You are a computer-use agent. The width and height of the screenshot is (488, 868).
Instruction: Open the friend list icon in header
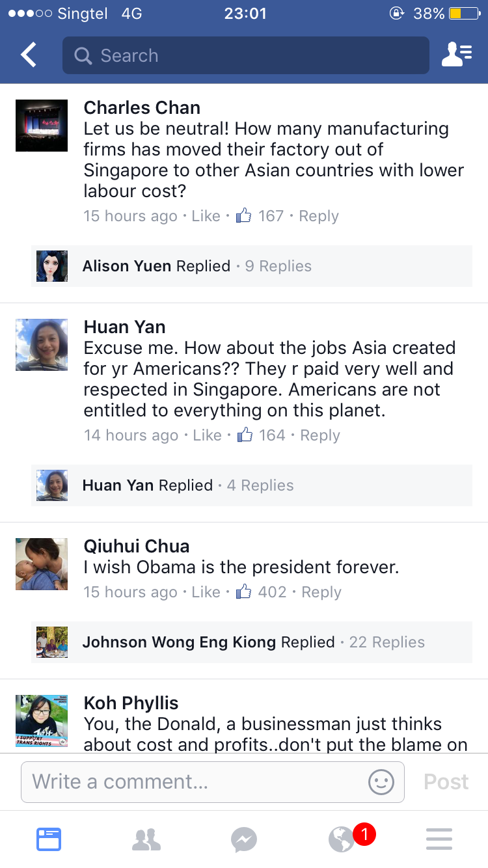click(457, 55)
